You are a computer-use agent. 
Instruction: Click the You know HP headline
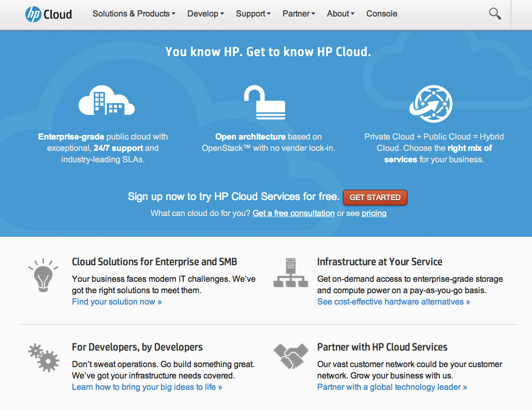[268, 52]
